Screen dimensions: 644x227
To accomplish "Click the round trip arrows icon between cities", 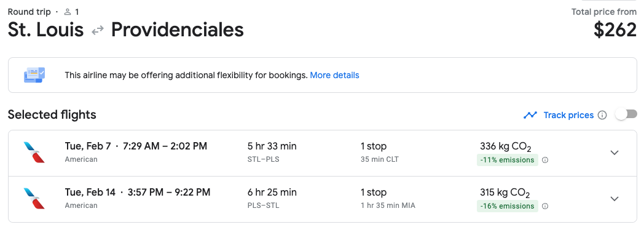I will tap(97, 30).
